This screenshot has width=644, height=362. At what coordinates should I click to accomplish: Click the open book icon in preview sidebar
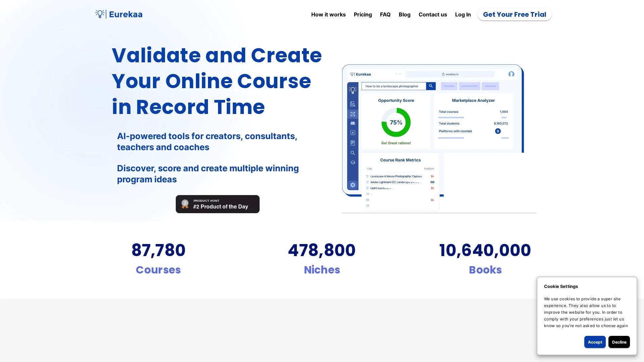click(353, 123)
